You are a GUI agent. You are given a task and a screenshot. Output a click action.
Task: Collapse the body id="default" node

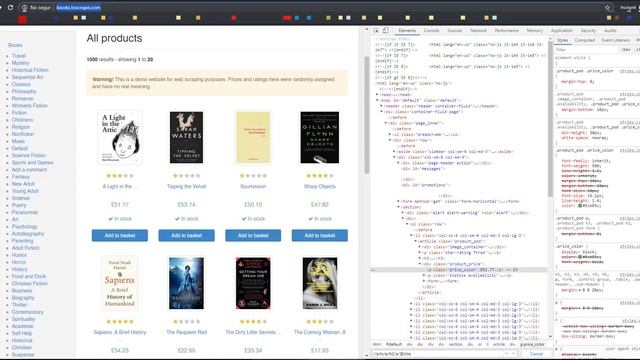point(377,100)
